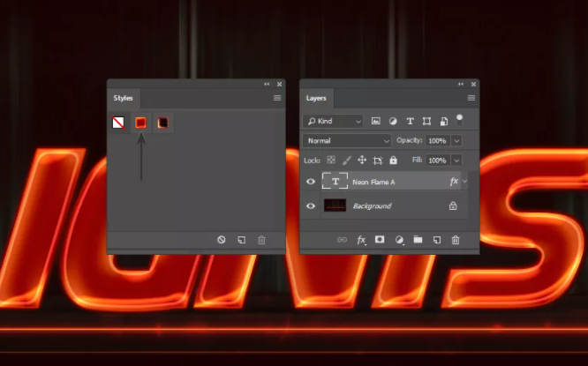Viewport: 588px width, 366px height.
Task: Toggle prevent artboard auto-nesting lock
Action: click(378, 161)
